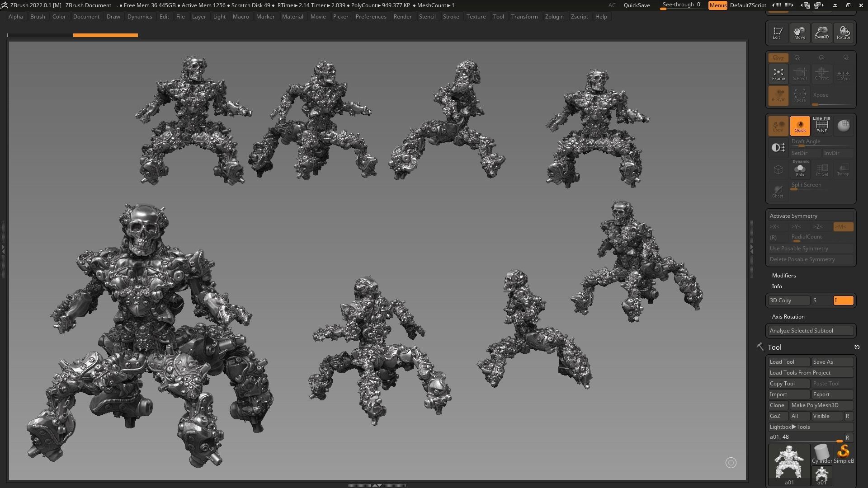Click the PolyF Line Fill icon
The width and height of the screenshot is (868, 488).
pyautogui.click(x=821, y=126)
